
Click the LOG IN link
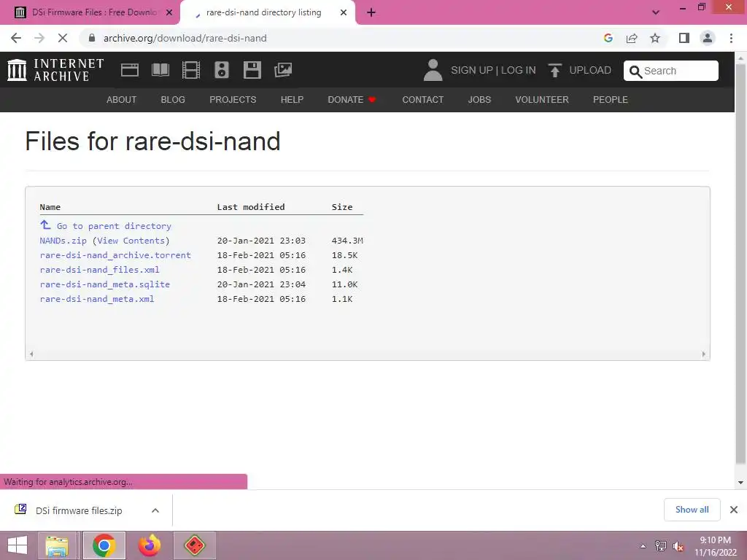point(519,71)
